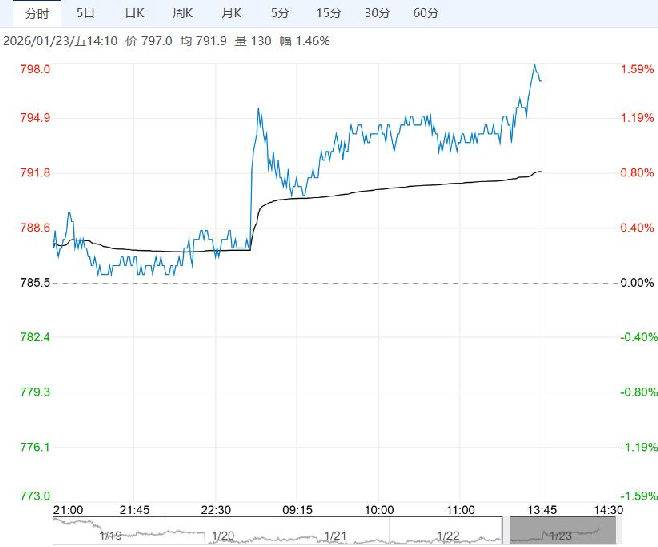Switch to the 15分 interval tab

(328, 13)
